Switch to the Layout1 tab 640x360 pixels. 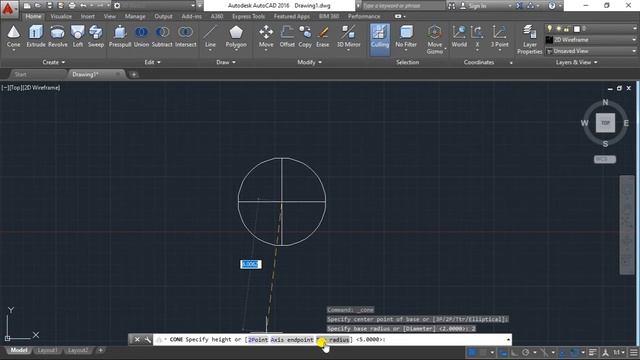coord(47,350)
